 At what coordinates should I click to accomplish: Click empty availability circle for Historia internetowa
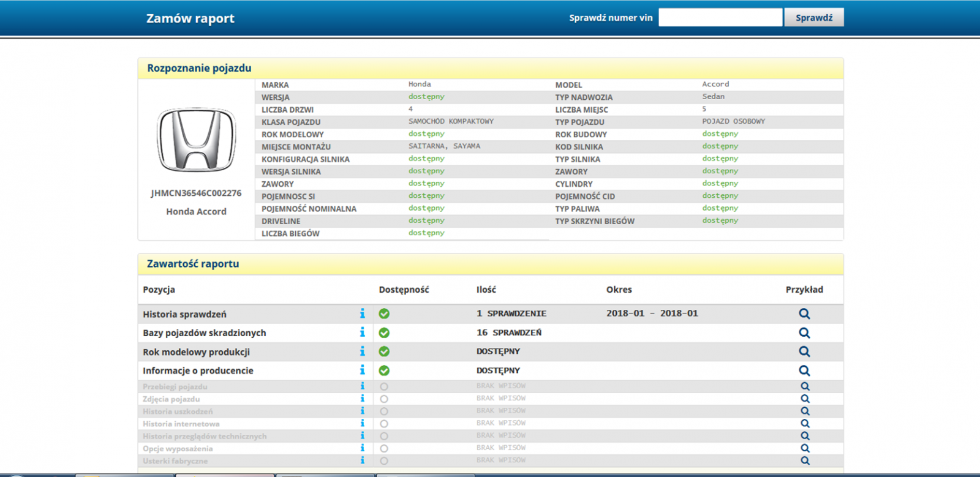tap(384, 423)
